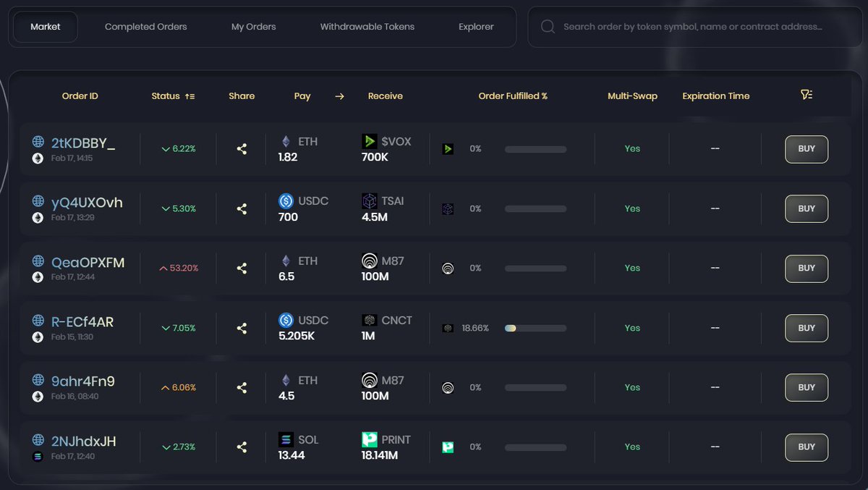Image resolution: width=868 pixels, height=490 pixels.
Task: Click the search magnifier icon
Action: click(548, 27)
